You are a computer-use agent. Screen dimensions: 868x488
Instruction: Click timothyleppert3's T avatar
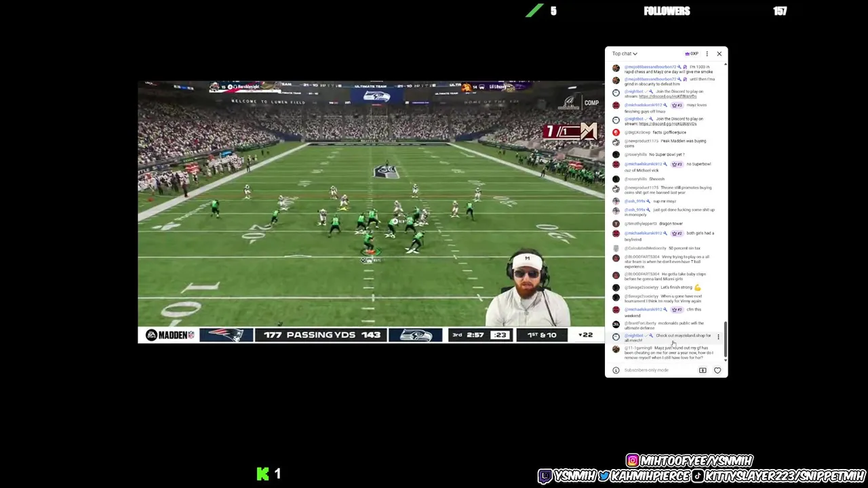pyautogui.click(x=616, y=224)
